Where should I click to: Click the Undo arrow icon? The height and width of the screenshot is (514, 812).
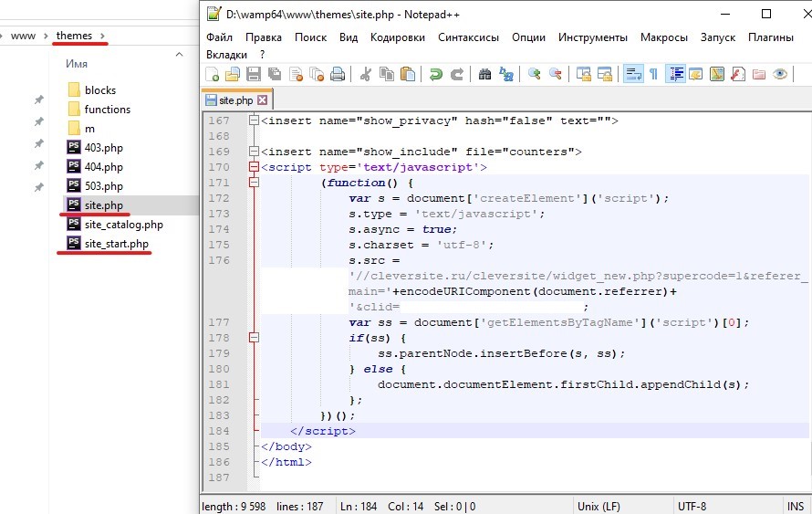[436, 75]
